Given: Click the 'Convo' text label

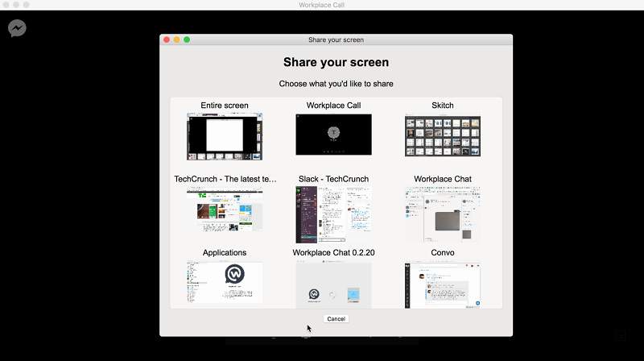Looking at the screenshot, I should [442, 253].
